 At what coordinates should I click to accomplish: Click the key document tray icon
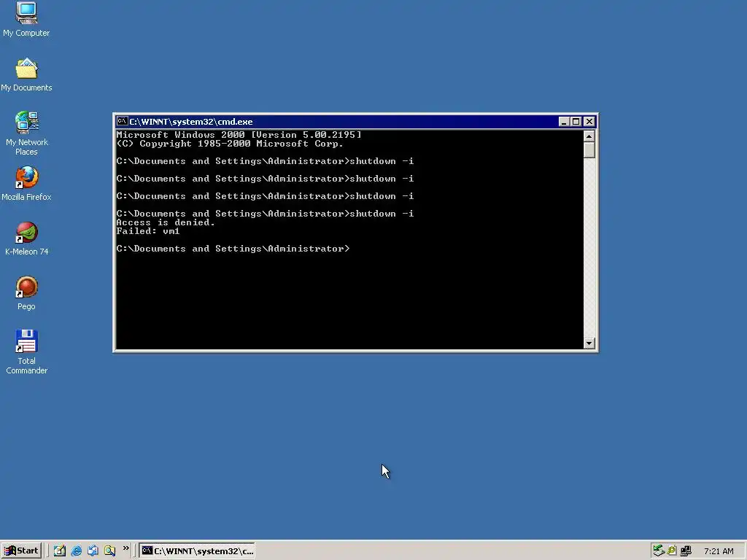click(672, 551)
